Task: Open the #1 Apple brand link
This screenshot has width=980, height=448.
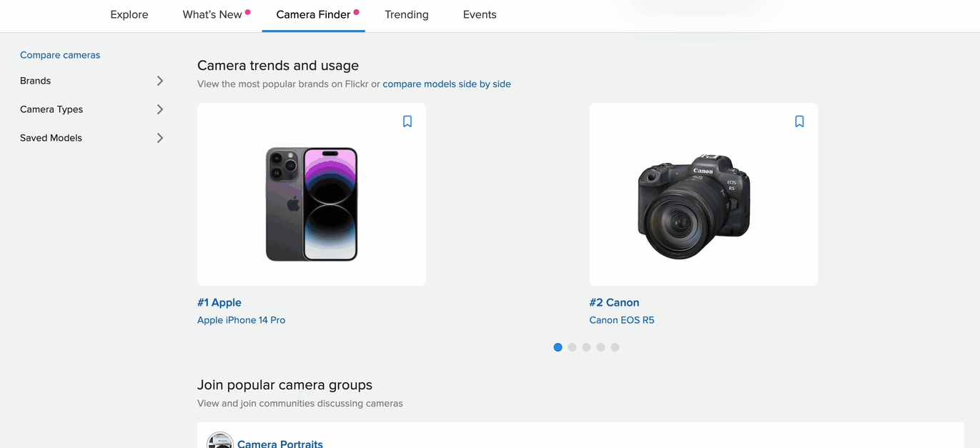Action: tap(219, 302)
